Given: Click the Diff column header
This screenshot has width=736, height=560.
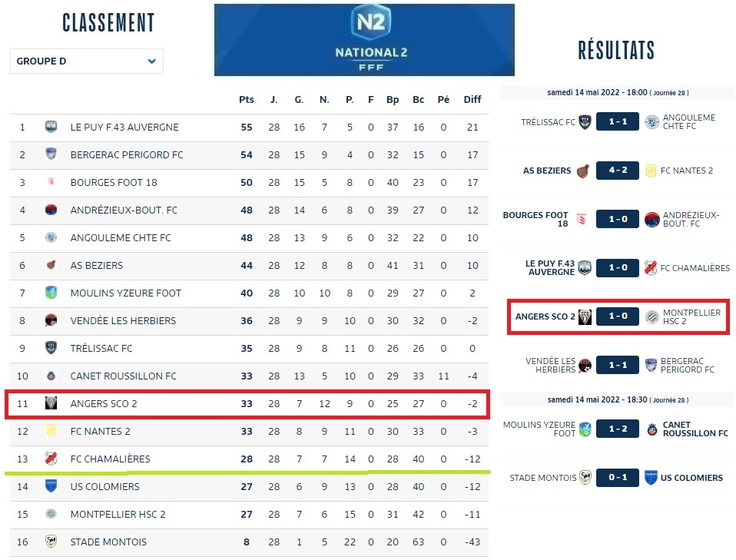Looking at the screenshot, I should [x=472, y=100].
